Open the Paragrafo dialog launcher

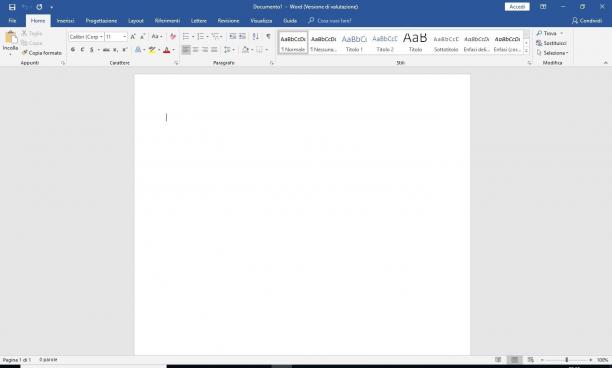tap(272, 63)
